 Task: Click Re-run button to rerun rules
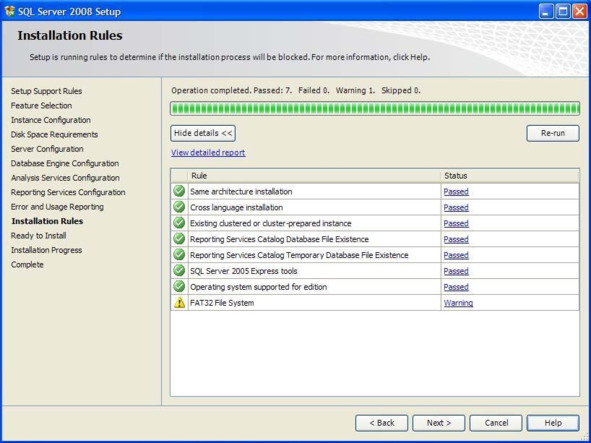[x=553, y=133]
